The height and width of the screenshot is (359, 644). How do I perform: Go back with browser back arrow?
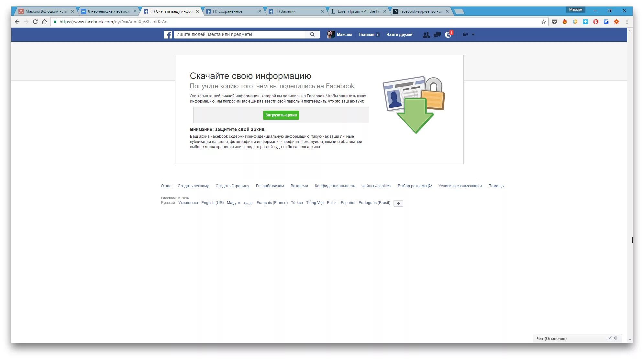17,22
